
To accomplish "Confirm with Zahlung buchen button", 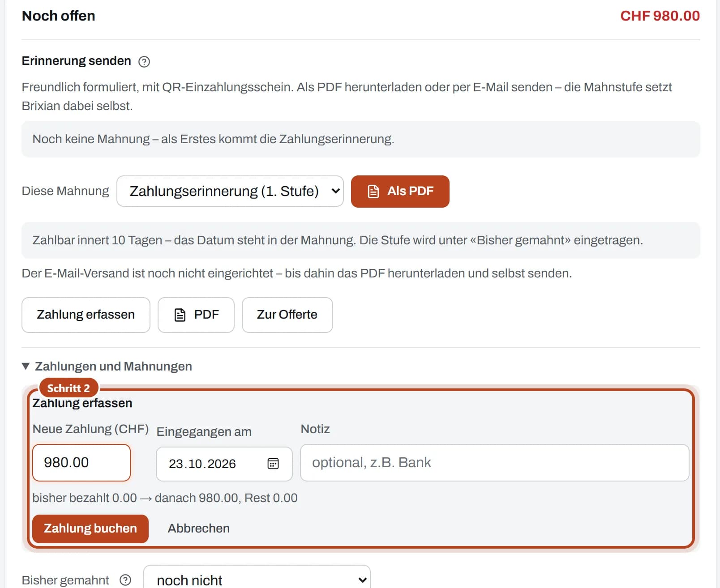I will 90,528.
